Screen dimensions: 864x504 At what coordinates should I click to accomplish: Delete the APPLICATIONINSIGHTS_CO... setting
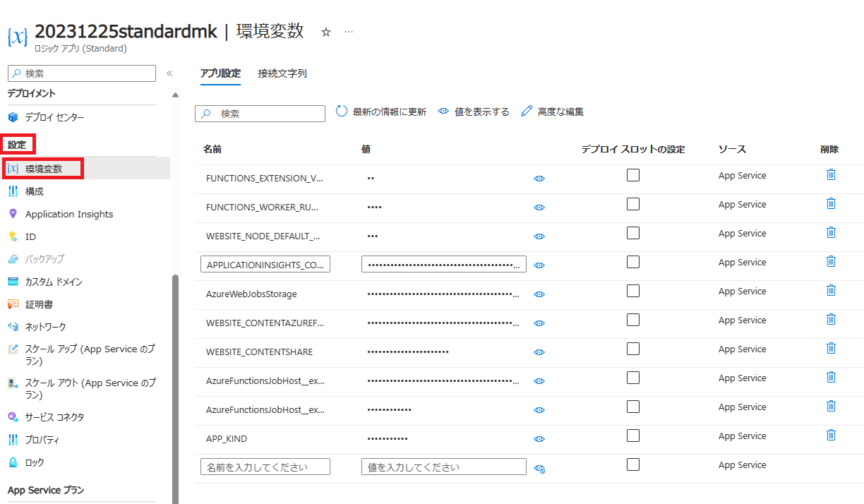click(831, 261)
